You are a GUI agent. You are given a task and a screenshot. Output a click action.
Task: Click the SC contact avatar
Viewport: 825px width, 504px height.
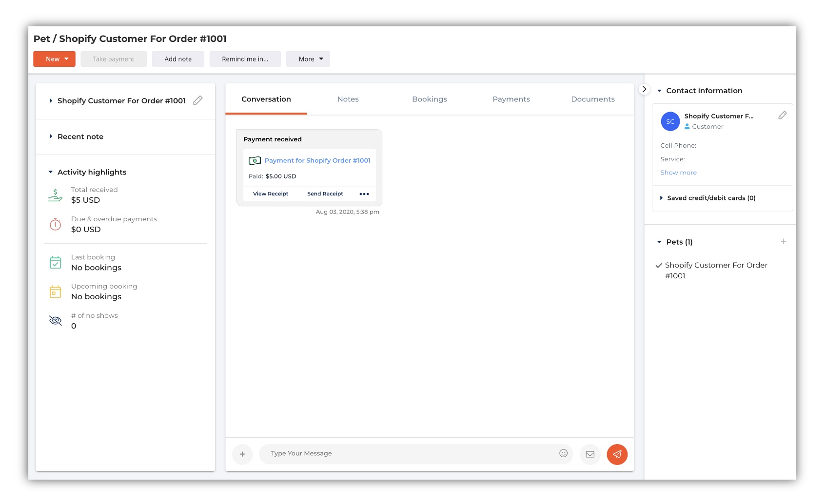(670, 121)
